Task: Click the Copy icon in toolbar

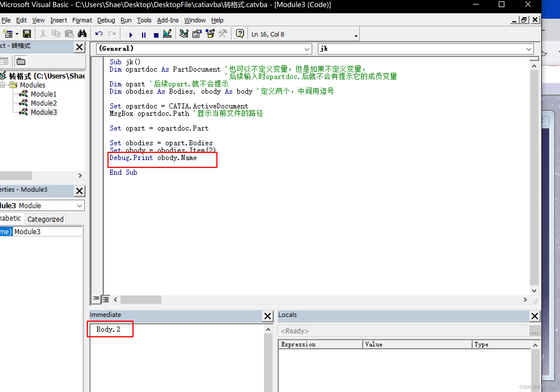Action: 56,34
